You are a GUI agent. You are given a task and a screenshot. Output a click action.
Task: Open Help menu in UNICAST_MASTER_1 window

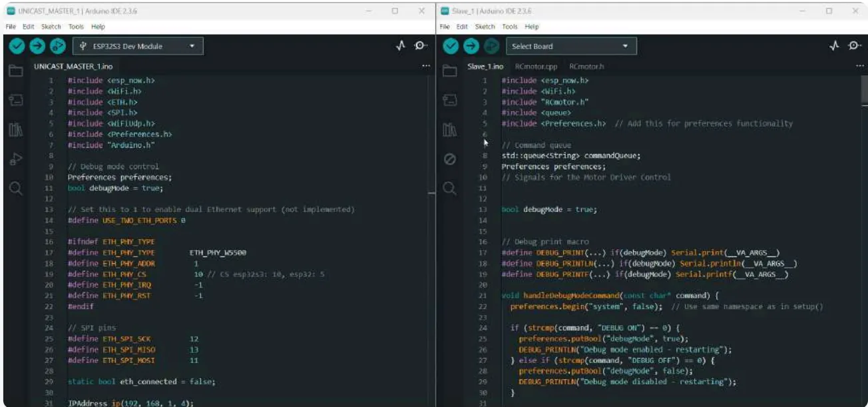tap(98, 27)
